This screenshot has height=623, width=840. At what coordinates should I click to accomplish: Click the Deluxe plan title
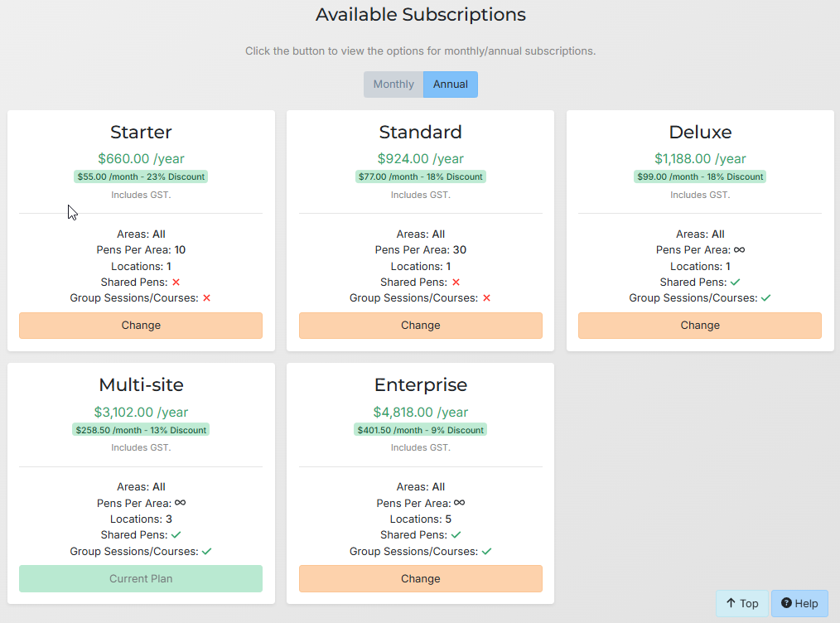tap(700, 133)
